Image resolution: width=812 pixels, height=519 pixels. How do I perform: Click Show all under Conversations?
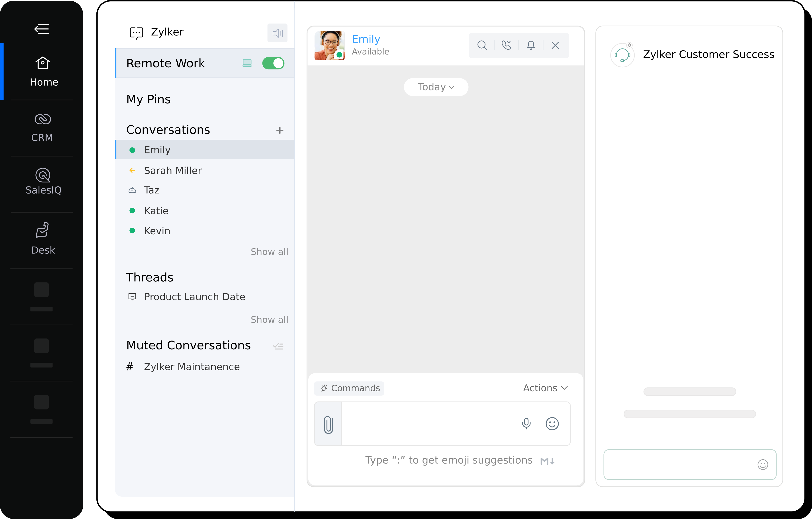click(269, 252)
